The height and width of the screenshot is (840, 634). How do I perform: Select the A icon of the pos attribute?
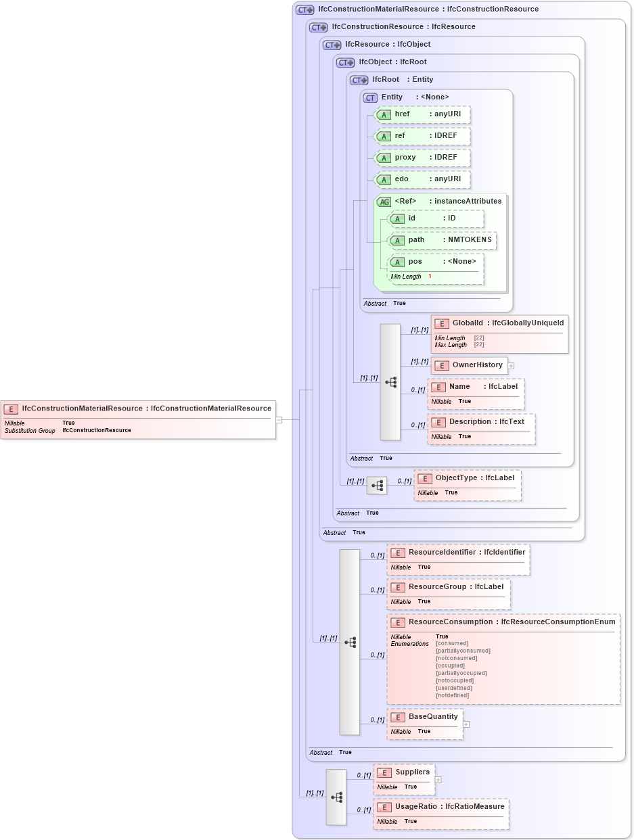coord(398,261)
